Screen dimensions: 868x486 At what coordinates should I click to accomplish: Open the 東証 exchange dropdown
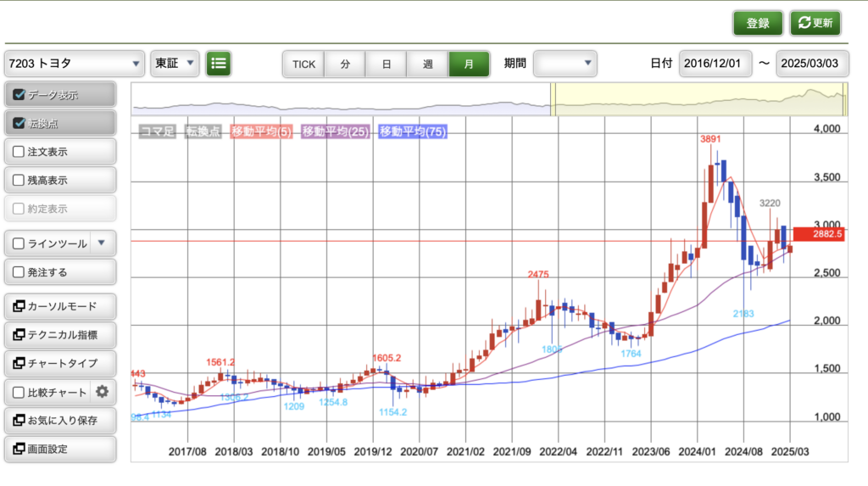(175, 64)
